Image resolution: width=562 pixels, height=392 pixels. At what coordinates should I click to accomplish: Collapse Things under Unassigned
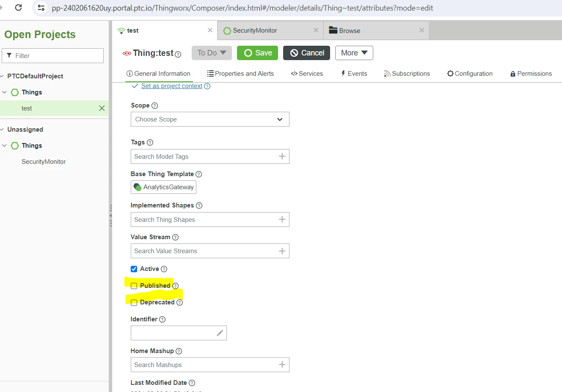click(5, 146)
